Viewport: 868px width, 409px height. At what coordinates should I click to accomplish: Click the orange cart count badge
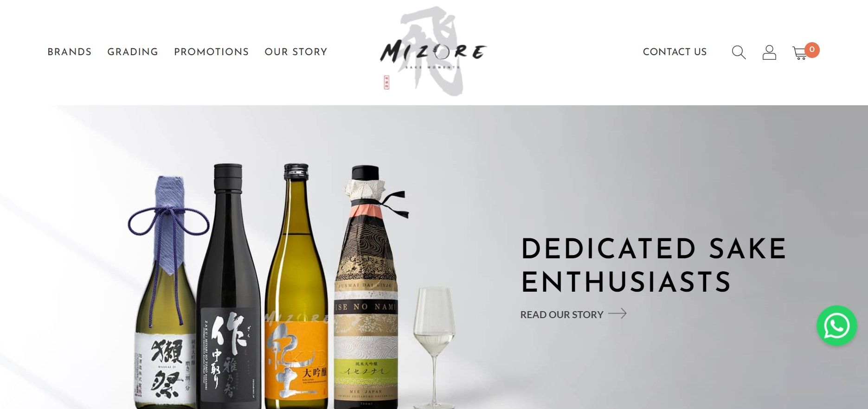[x=812, y=50]
